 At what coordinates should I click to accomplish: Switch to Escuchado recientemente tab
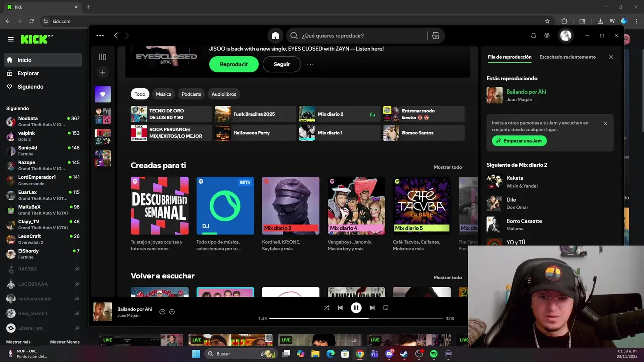pos(568,57)
